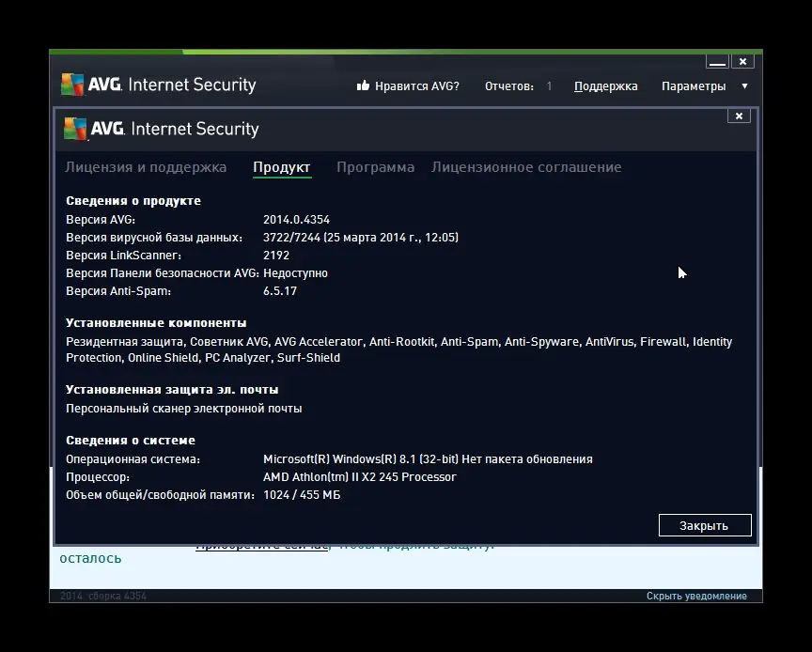Click the AMD Athlon(tm) II X2 245 value
The width and height of the screenshot is (812, 652).
[x=359, y=476]
